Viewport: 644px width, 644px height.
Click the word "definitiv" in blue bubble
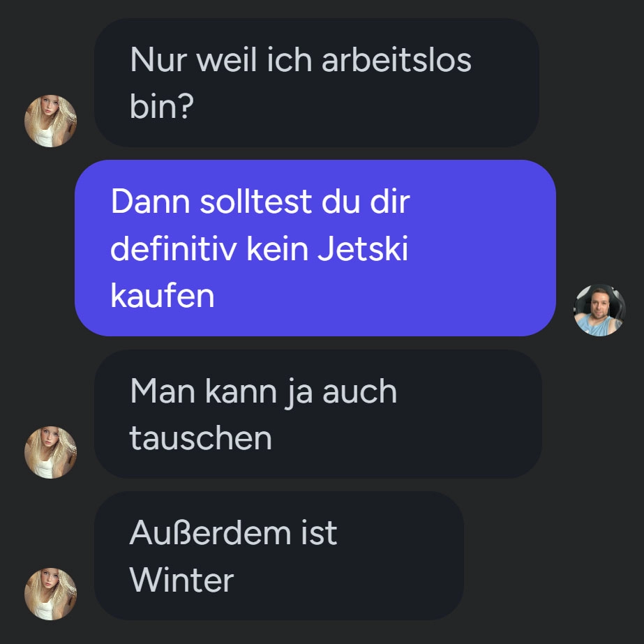(174, 249)
